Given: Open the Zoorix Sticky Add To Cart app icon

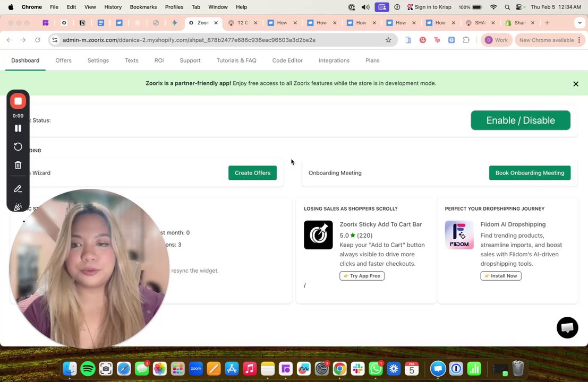Looking at the screenshot, I should [x=318, y=235].
